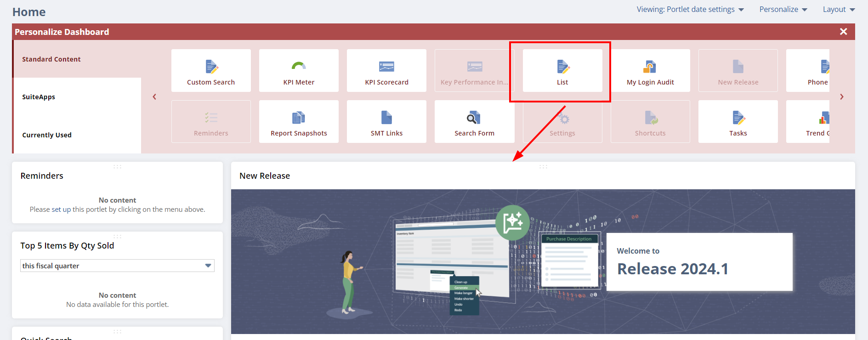Switch to the Currently Used tab
868x340 pixels.
coord(47,135)
